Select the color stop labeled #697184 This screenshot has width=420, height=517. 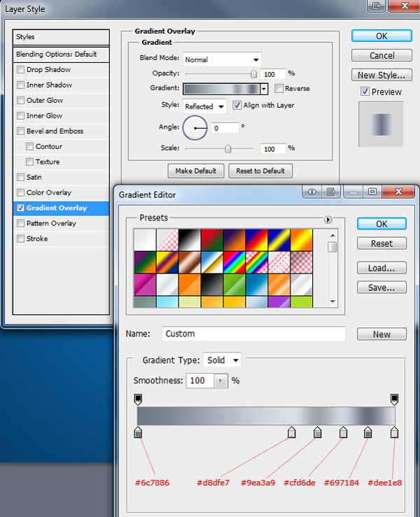(x=367, y=432)
